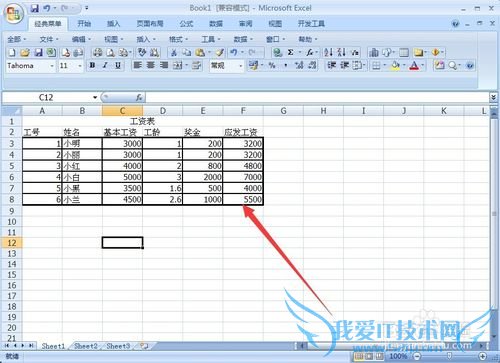
Task: Open the Name Box dropdown arrow
Action: click(x=95, y=97)
